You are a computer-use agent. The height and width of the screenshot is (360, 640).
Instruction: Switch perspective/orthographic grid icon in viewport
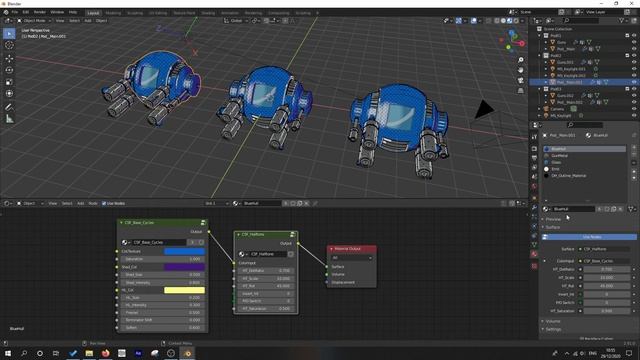click(x=521, y=91)
